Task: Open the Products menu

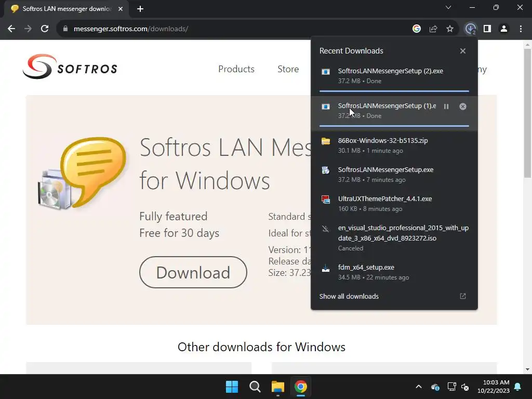Action: coord(236,69)
